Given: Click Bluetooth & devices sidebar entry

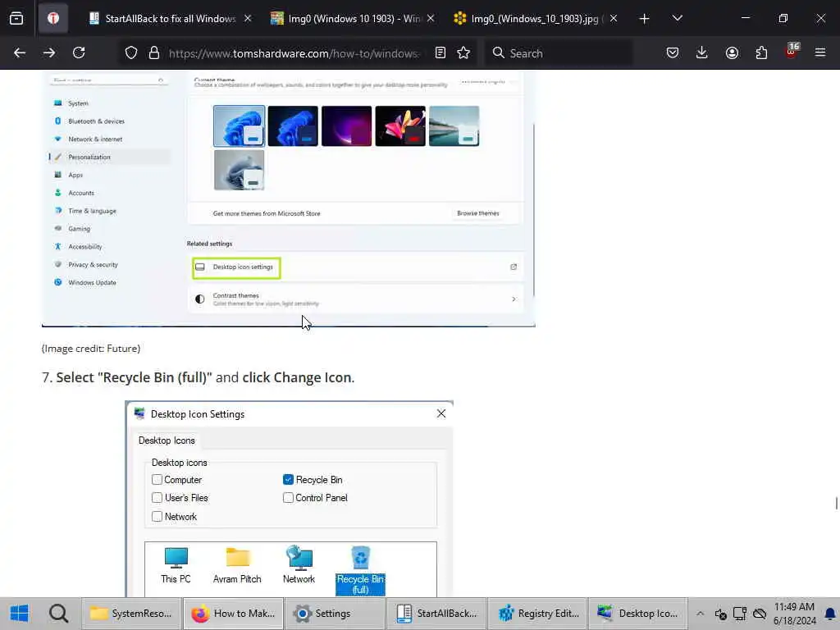Looking at the screenshot, I should [96, 121].
